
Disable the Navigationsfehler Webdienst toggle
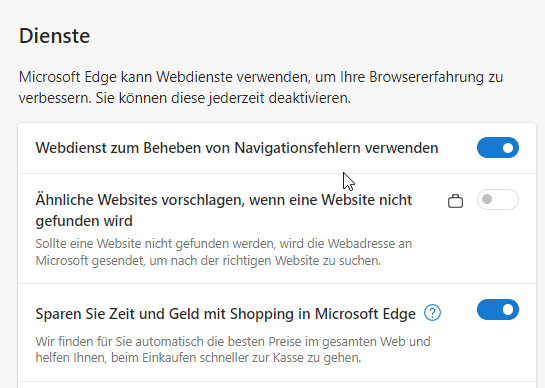pyautogui.click(x=498, y=148)
